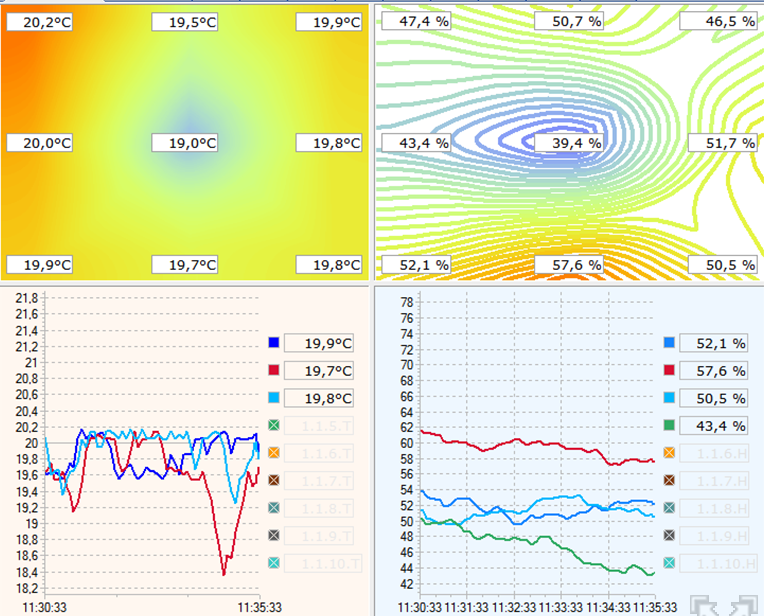
Task: Enable the teal 1.1.8.H humidity series
Action: point(669,508)
